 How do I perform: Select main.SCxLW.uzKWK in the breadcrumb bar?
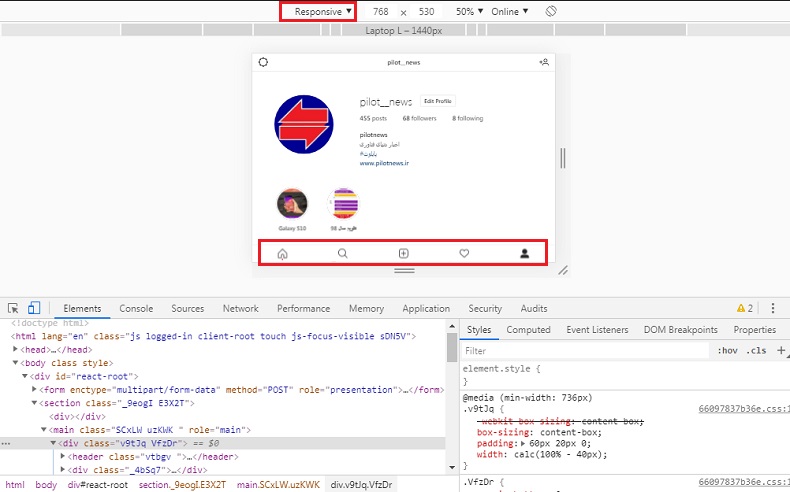(x=278, y=484)
